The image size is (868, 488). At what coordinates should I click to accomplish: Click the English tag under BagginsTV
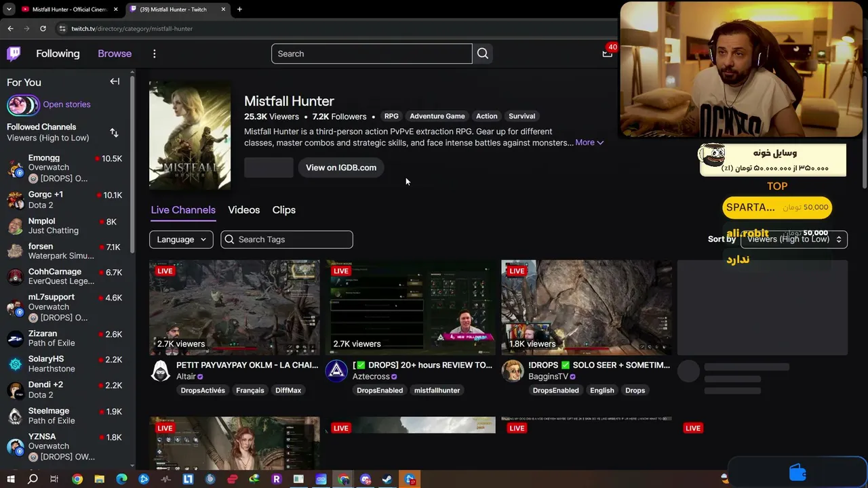[x=602, y=390]
